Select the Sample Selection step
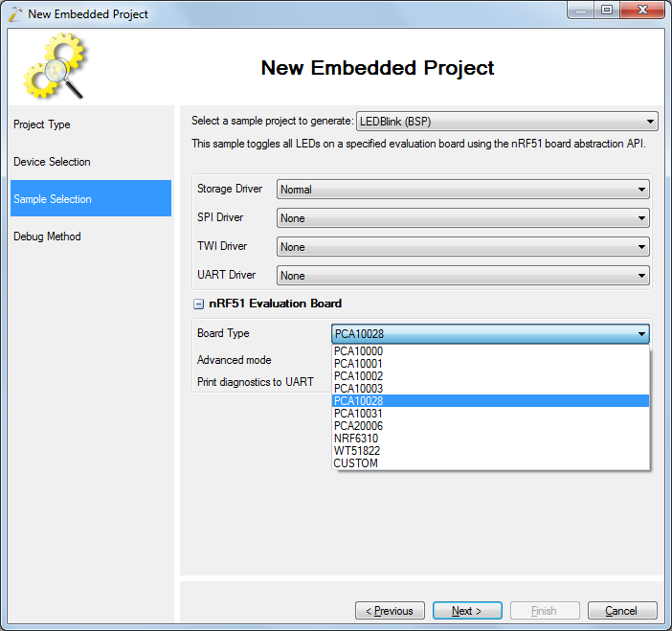The height and width of the screenshot is (631, 672). (91, 198)
